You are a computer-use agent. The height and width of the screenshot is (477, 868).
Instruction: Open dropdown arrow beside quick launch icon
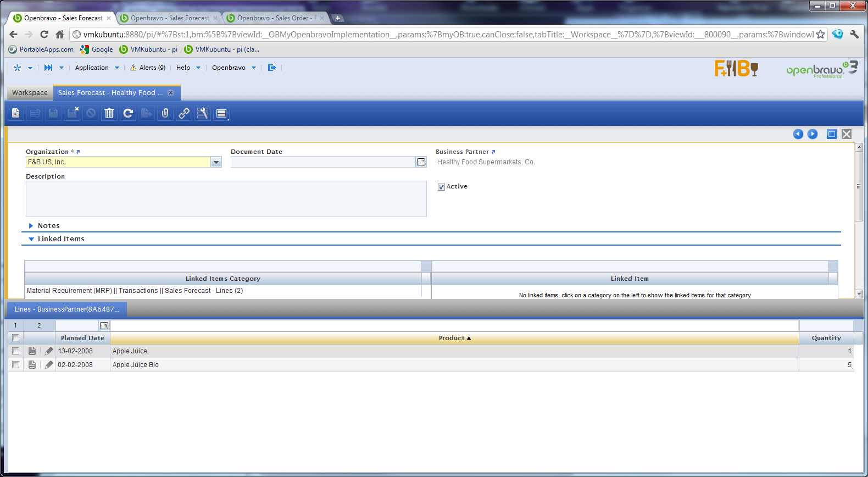click(62, 68)
